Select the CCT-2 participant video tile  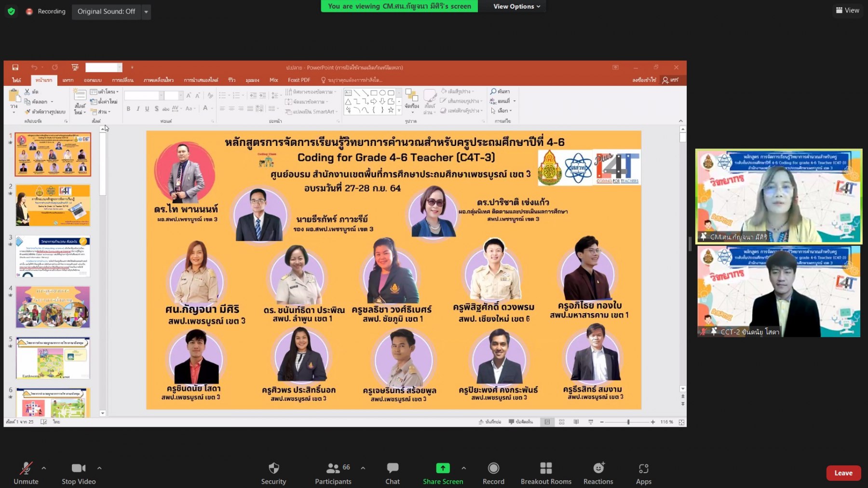coord(778,291)
